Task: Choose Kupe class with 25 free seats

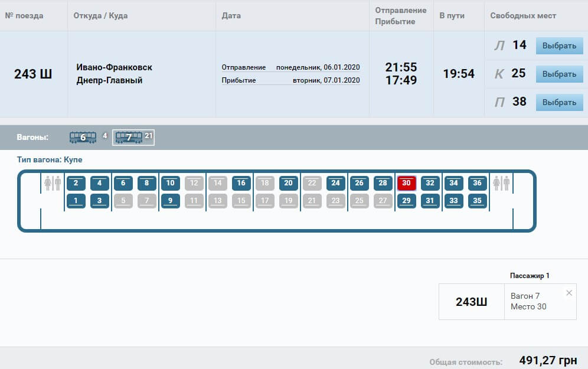Action: pos(558,74)
